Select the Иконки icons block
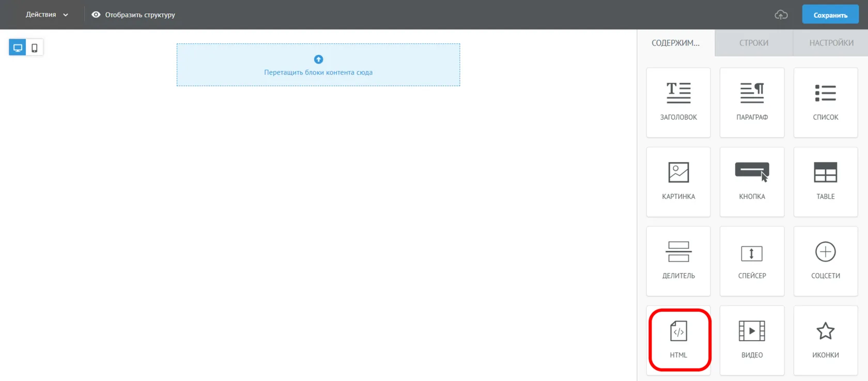The height and width of the screenshot is (381, 868). coord(826,340)
